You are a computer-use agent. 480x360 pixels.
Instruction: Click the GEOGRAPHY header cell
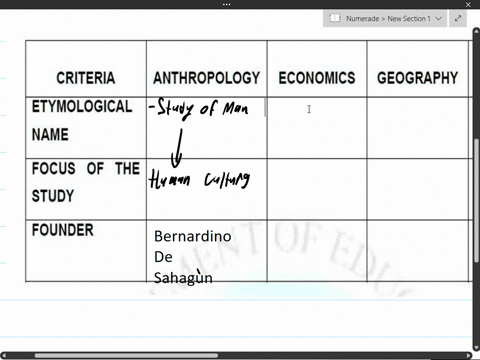[x=418, y=69]
